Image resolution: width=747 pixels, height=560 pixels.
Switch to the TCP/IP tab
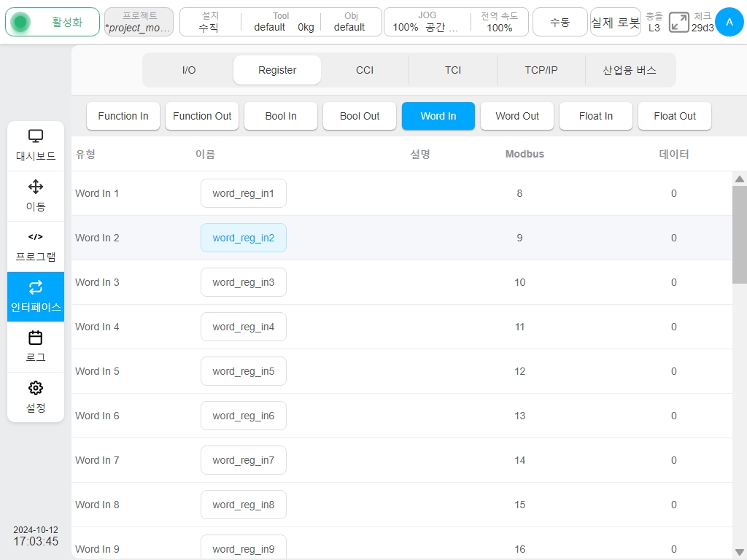click(541, 70)
